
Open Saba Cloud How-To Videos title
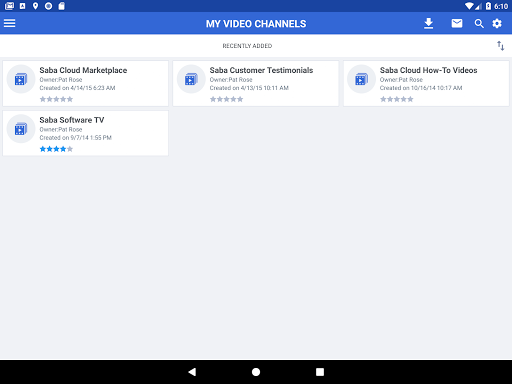[429, 70]
